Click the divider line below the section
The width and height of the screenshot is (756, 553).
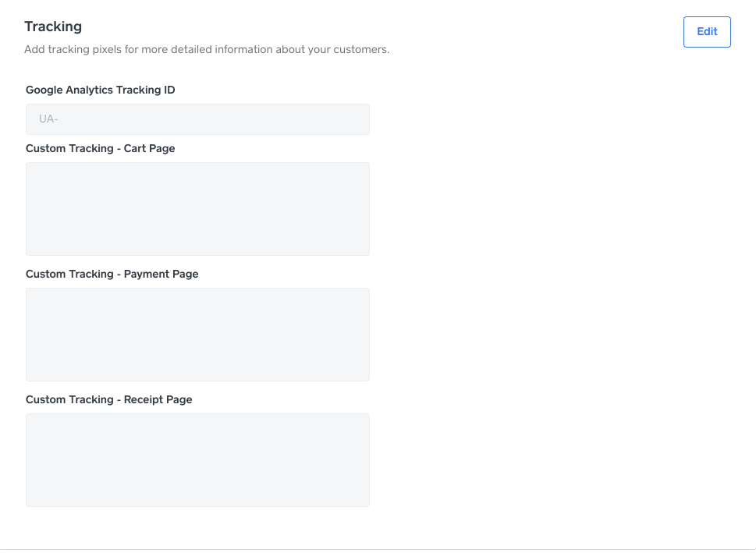pyautogui.click(x=378, y=549)
